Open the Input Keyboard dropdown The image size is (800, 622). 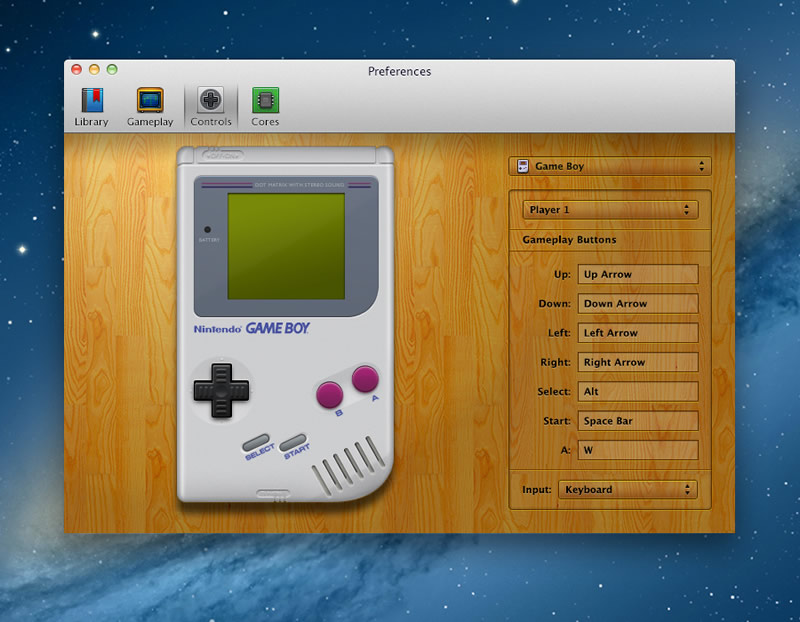pyautogui.click(x=628, y=489)
